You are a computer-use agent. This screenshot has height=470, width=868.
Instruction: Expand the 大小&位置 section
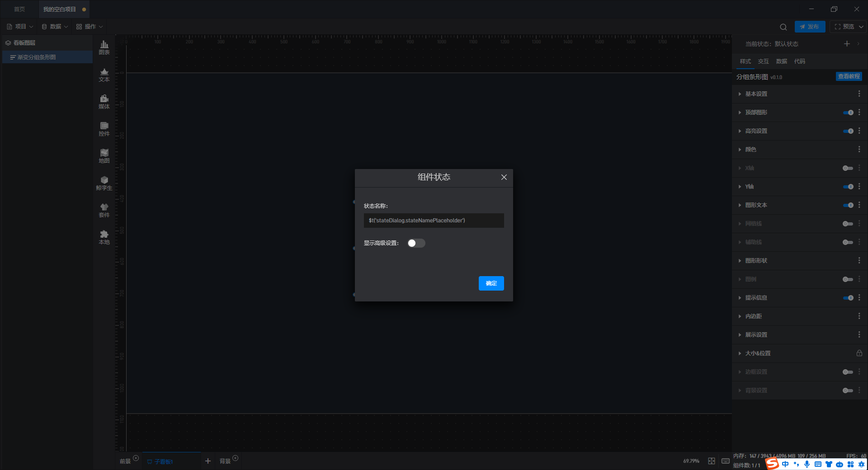pos(740,353)
